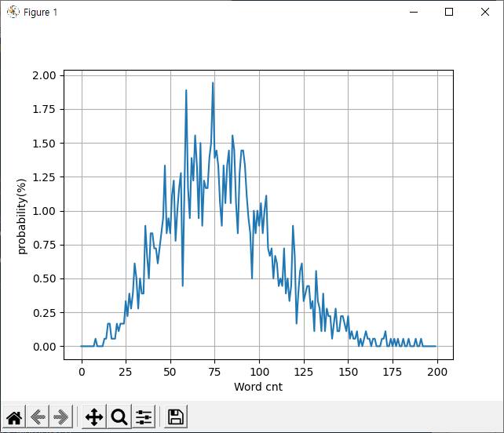This screenshot has width=504, height=433.
Task: Click the '1.25' y-axis tick label
Action: (44, 177)
